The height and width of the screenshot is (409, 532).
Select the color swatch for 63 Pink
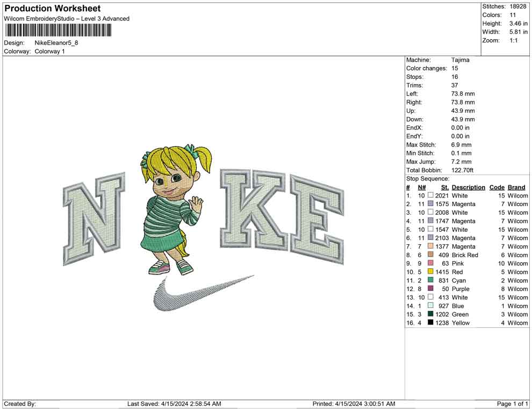[x=430, y=263]
